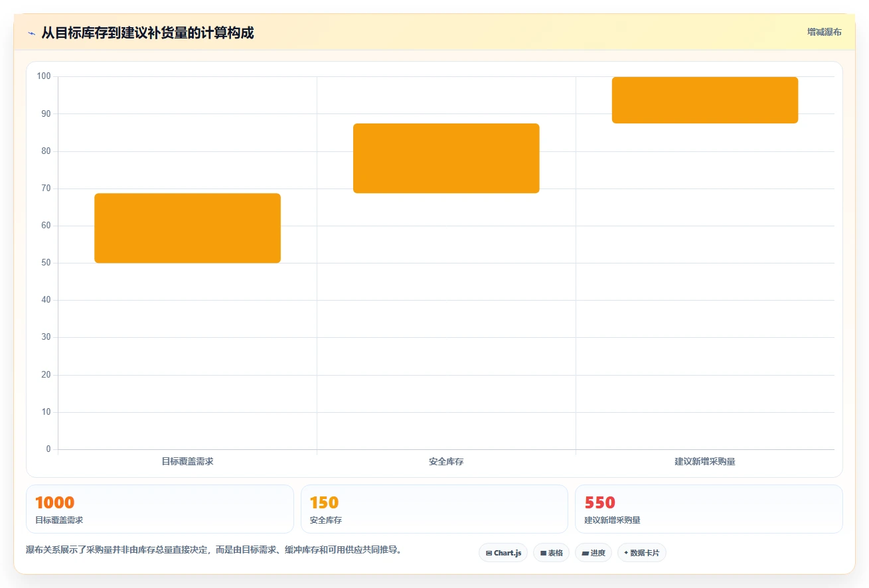
Task: Click the y-axis value 70
Action: (46, 188)
